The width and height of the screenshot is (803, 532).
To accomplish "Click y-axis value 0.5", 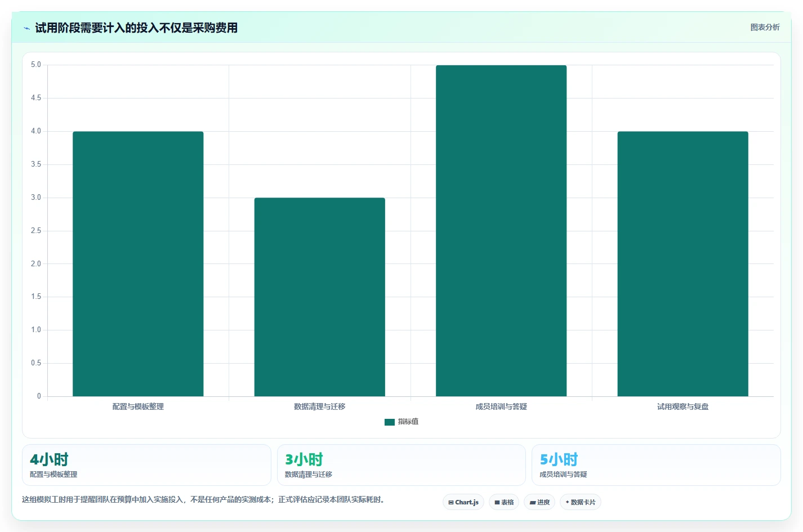I will click(36, 363).
